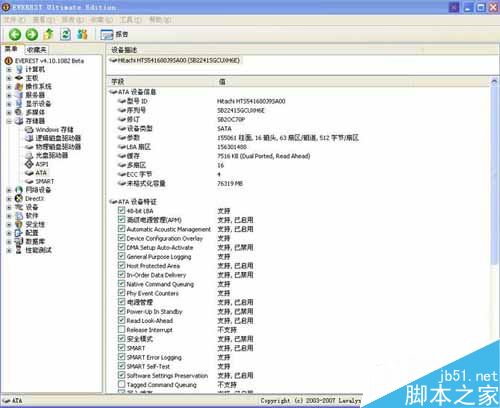
Task: Click the 报告 report button in toolbar
Action: pos(114,34)
